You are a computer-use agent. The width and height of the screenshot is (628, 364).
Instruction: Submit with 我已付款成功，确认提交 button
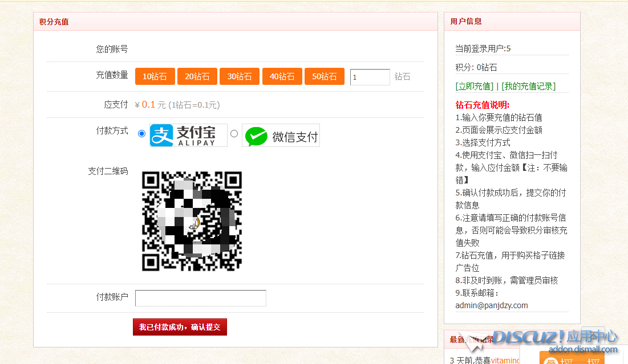pyautogui.click(x=180, y=327)
